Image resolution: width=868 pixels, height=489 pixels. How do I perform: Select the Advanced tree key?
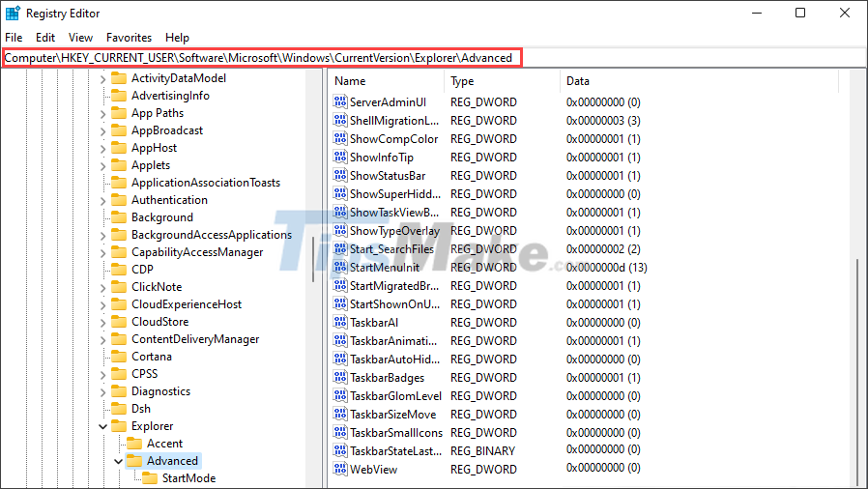coord(172,461)
